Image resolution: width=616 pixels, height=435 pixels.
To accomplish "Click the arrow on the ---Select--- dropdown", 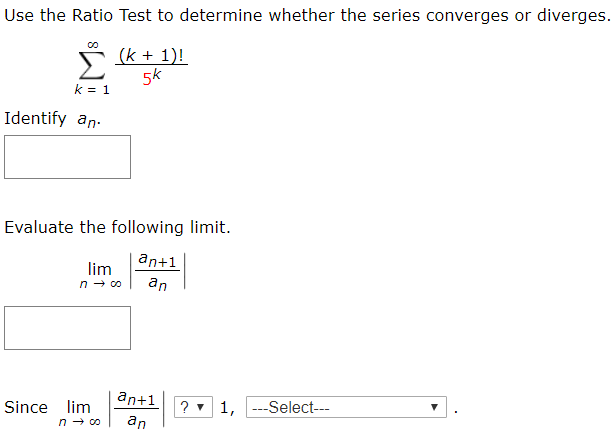I will 434,407.
